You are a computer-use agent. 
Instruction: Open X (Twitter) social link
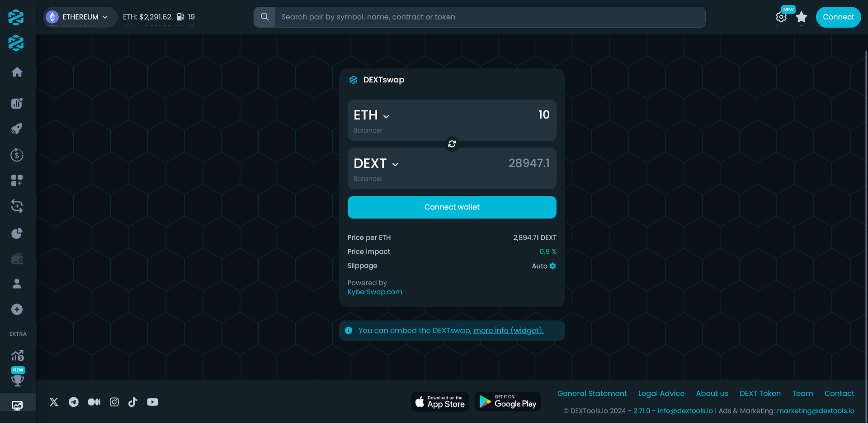tap(54, 402)
